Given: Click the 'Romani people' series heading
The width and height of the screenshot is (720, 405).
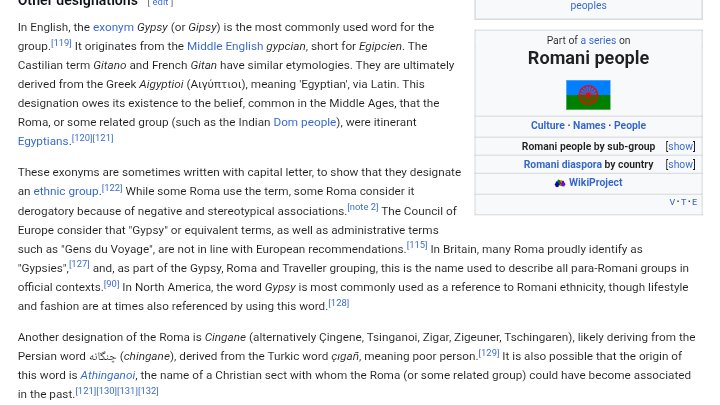Looking at the screenshot, I should pyautogui.click(x=588, y=58).
